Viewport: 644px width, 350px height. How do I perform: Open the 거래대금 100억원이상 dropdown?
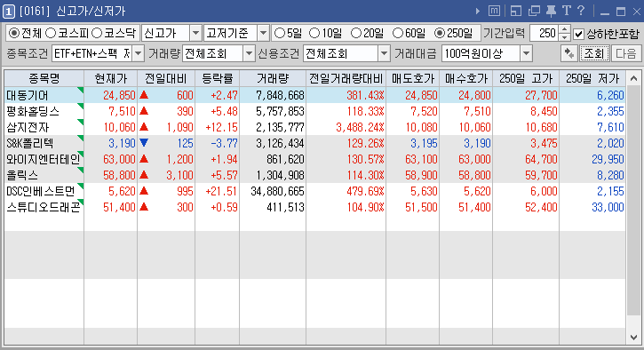pos(526,53)
